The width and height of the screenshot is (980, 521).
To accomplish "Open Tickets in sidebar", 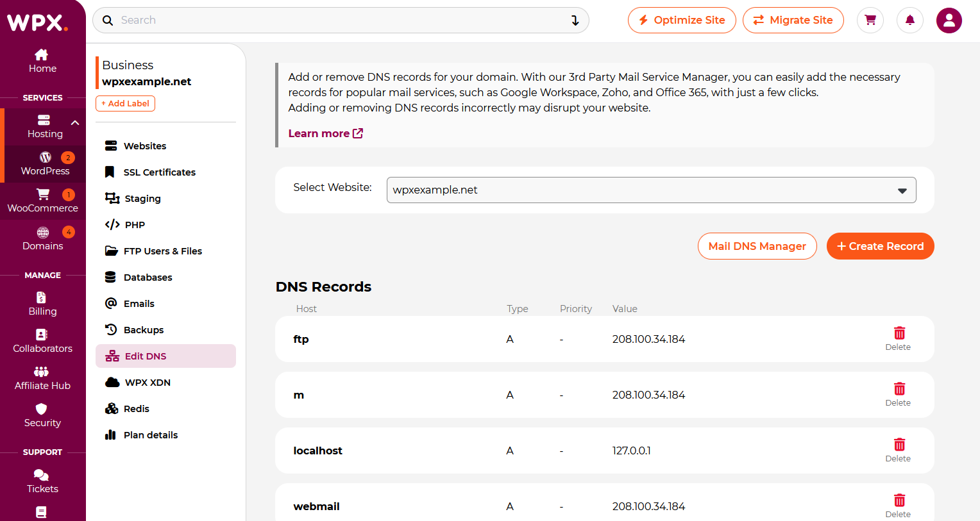I will (x=42, y=481).
